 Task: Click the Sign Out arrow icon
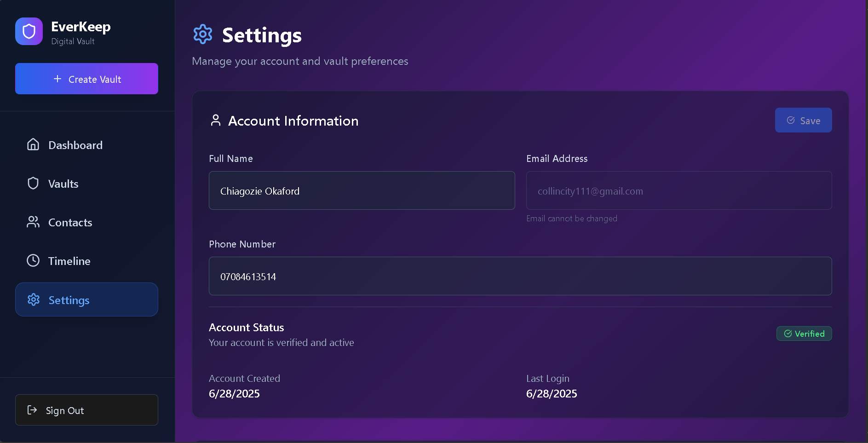pos(32,410)
